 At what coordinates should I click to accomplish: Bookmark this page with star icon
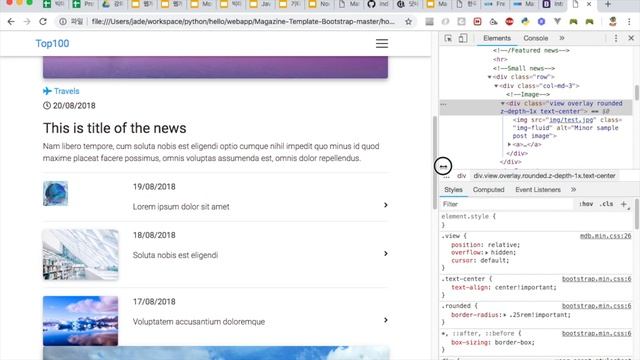click(x=408, y=22)
